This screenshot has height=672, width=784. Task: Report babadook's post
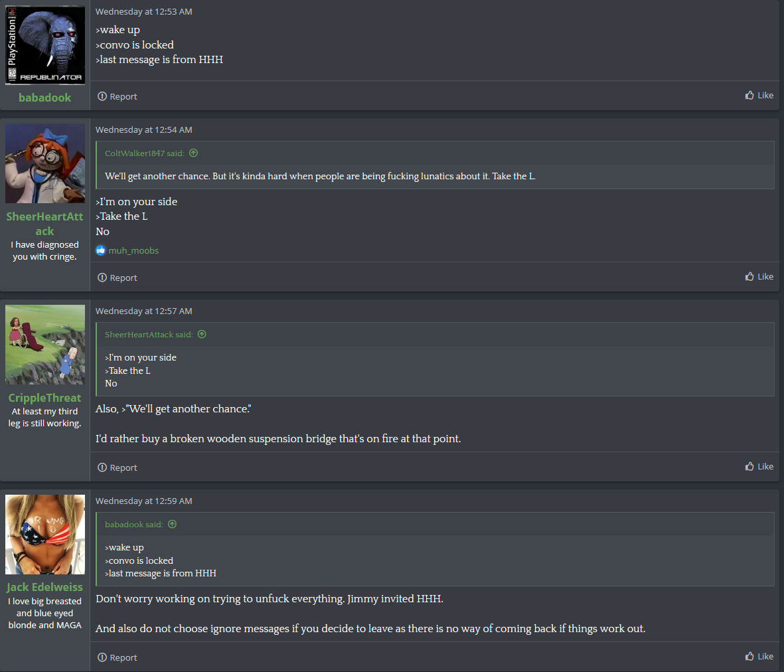(x=117, y=96)
